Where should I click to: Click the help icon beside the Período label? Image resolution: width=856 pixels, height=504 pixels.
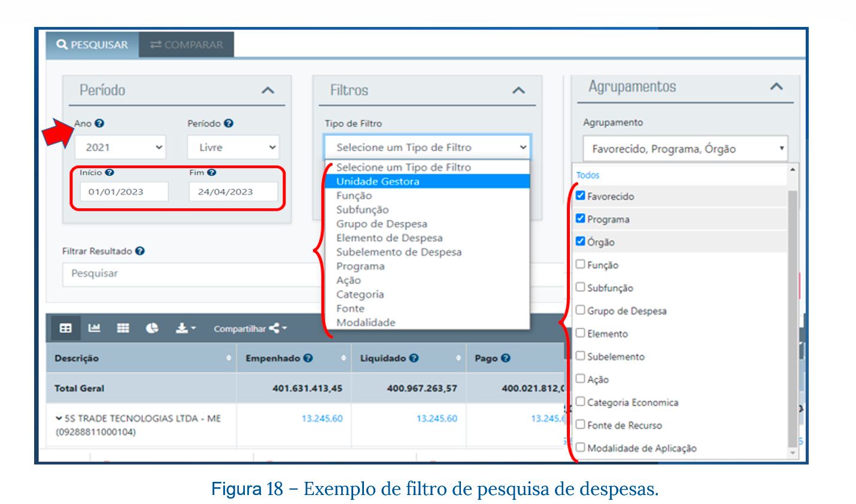229,123
